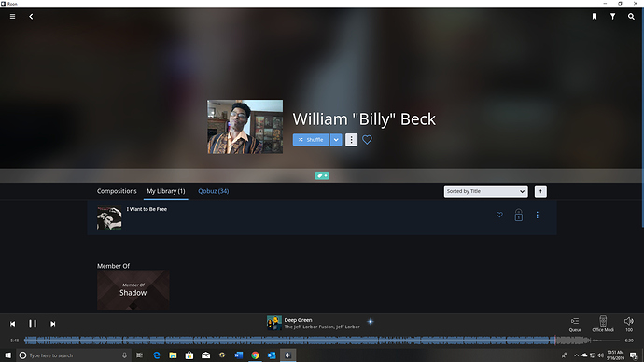Switch to the Compositions tab
Screen dimensions: 644x362
(117, 191)
